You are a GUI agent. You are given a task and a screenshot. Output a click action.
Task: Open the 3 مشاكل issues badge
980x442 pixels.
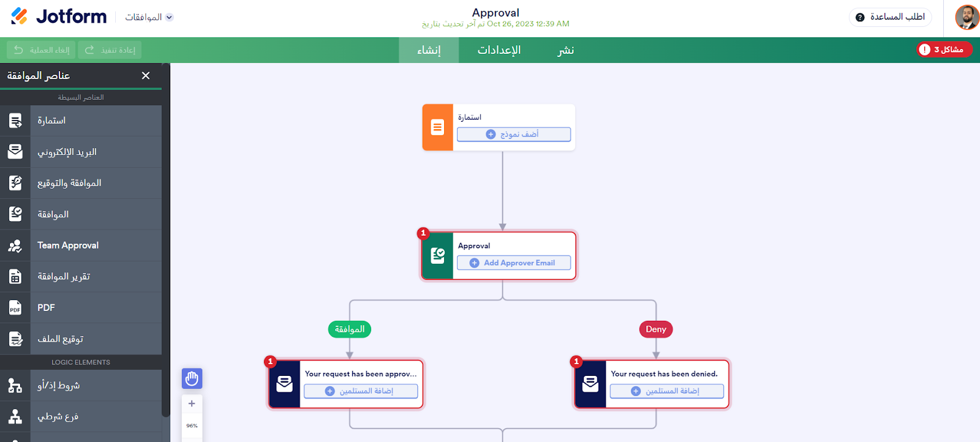pos(943,50)
